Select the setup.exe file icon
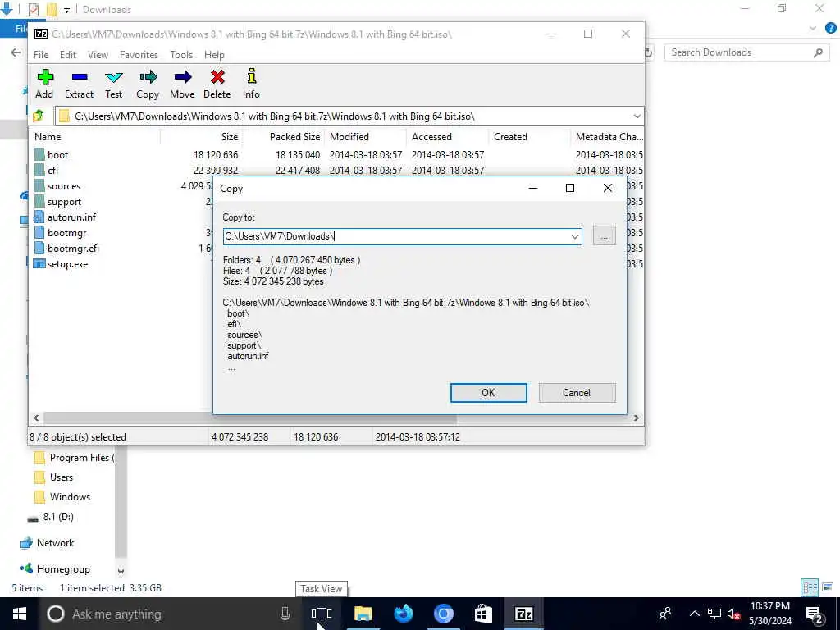 pos(39,263)
